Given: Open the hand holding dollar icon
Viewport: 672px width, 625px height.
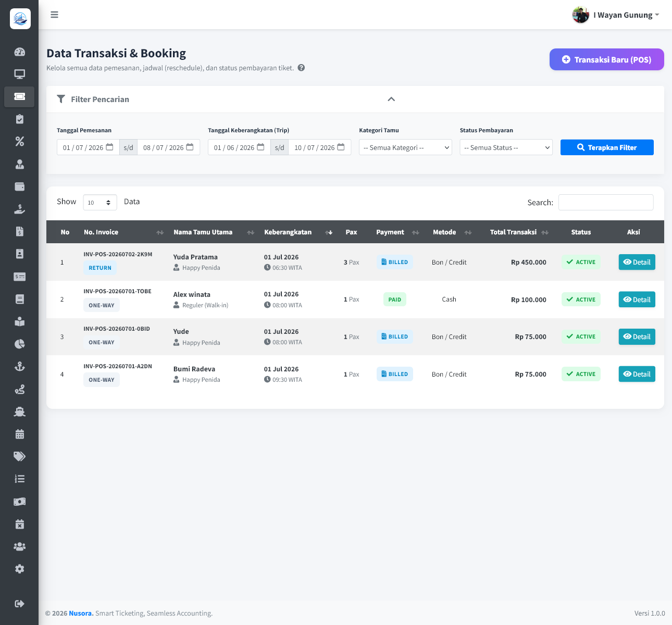Looking at the screenshot, I should tap(19, 209).
